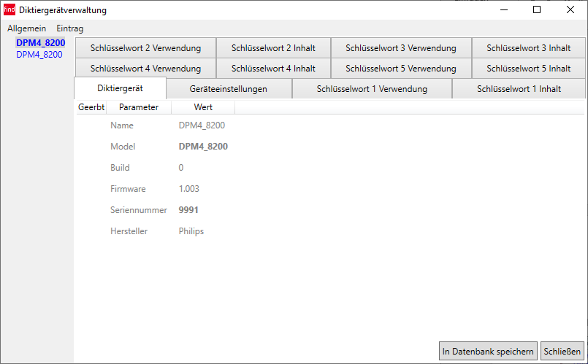Image resolution: width=588 pixels, height=364 pixels.
Task: Click the Model parameter label
Action: click(123, 147)
